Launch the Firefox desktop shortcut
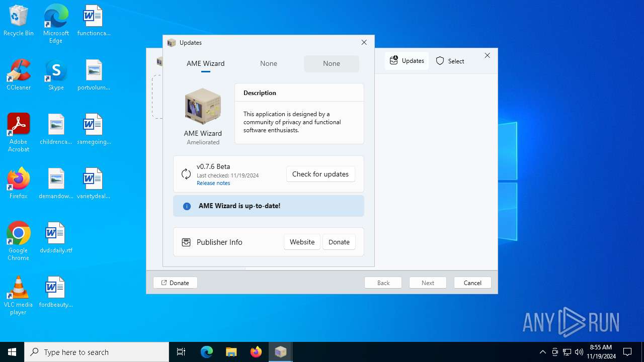Screen dimensions: 644x362 click(x=19, y=183)
